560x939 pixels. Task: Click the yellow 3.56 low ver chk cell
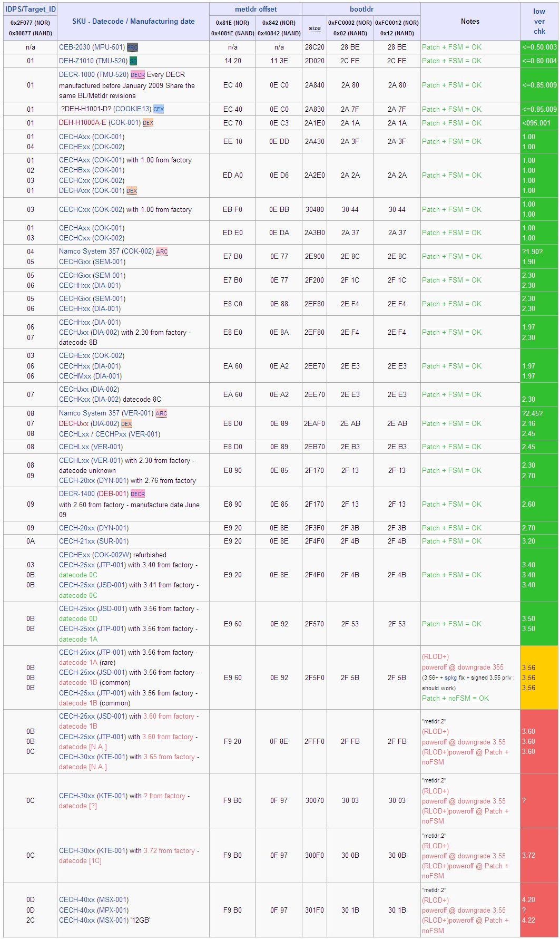[x=538, y=677]
